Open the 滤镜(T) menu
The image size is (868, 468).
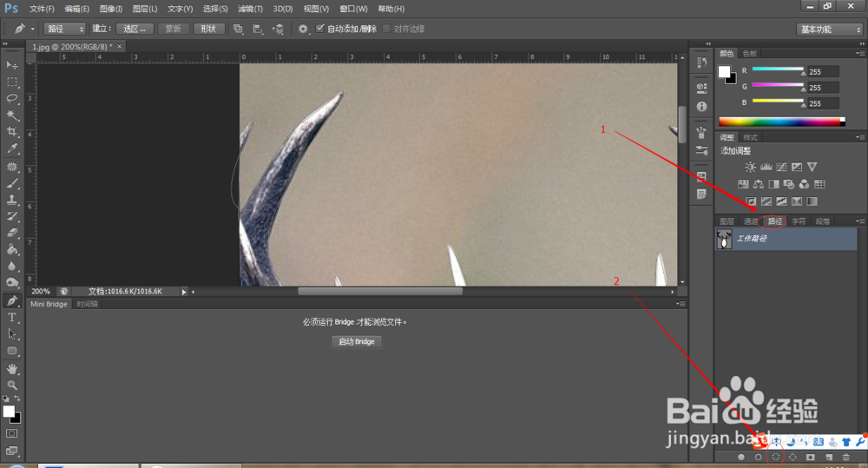pos(250,9)
